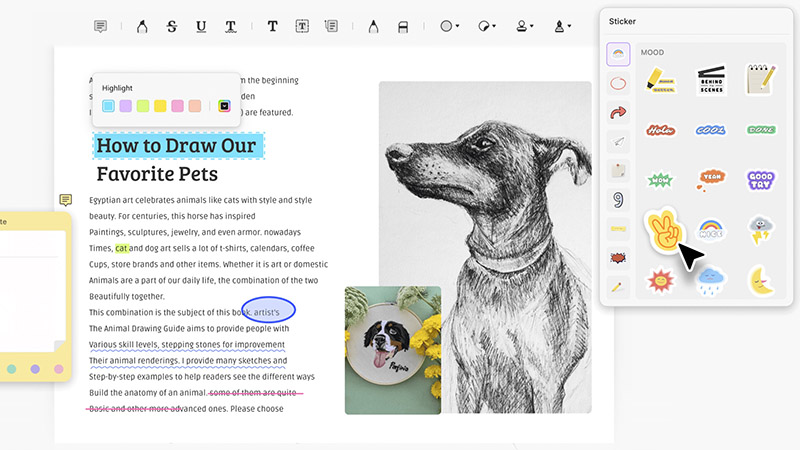Pick the rainbow Nice sticker
The height and width of the screenshot is (450, 800).
[x=711, y=230]
